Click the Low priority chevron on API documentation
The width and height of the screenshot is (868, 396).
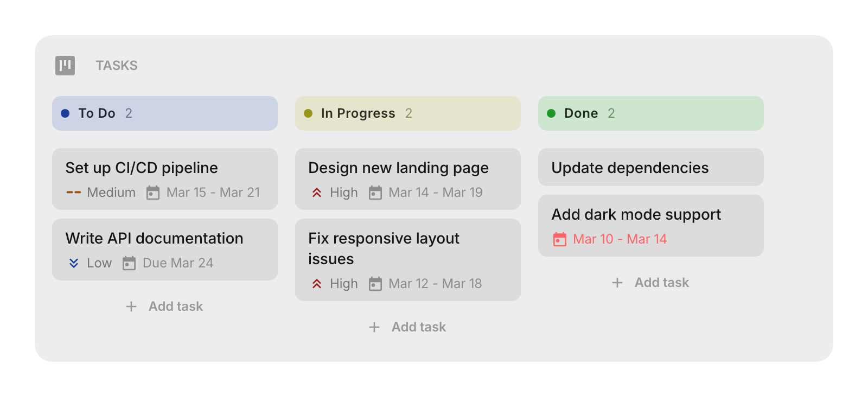[74, 263]
